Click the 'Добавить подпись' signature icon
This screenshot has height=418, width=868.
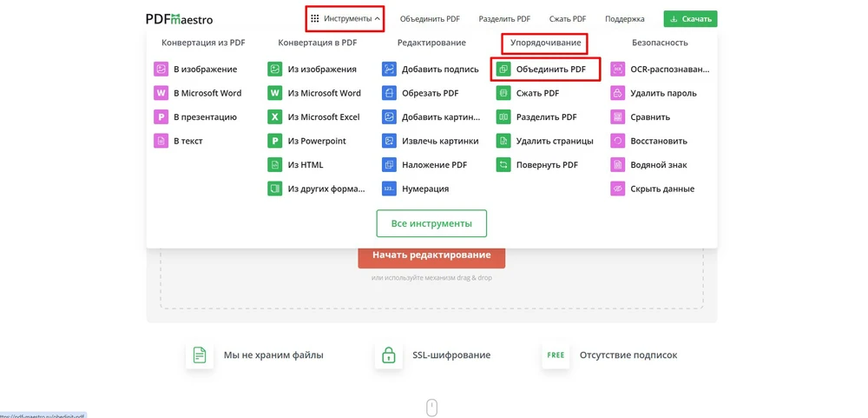coord(389,70)
